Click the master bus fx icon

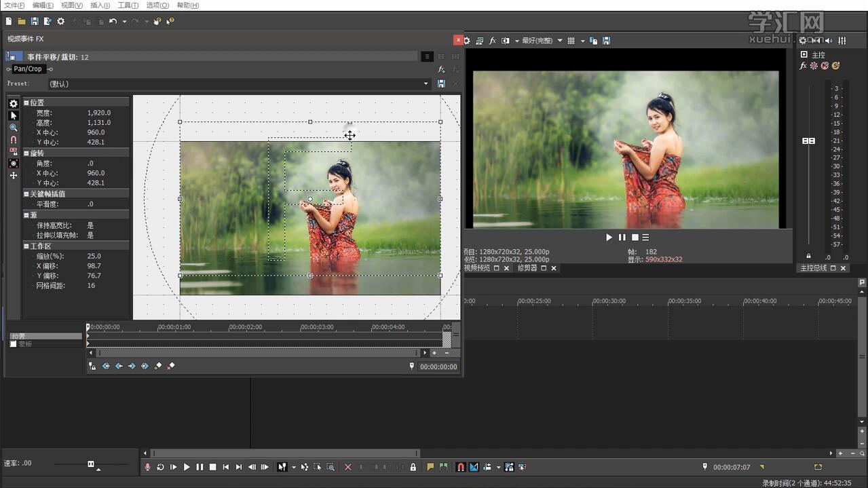[x=804, y=66]
